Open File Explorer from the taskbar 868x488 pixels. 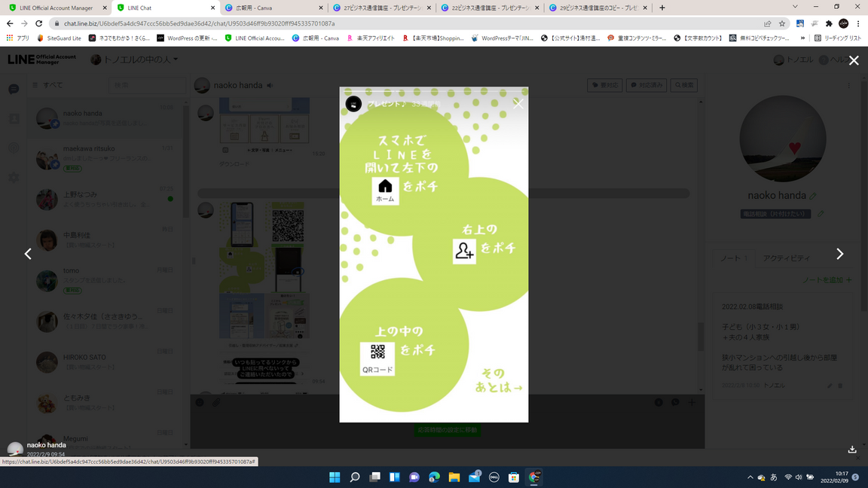[x=454, y=477]
